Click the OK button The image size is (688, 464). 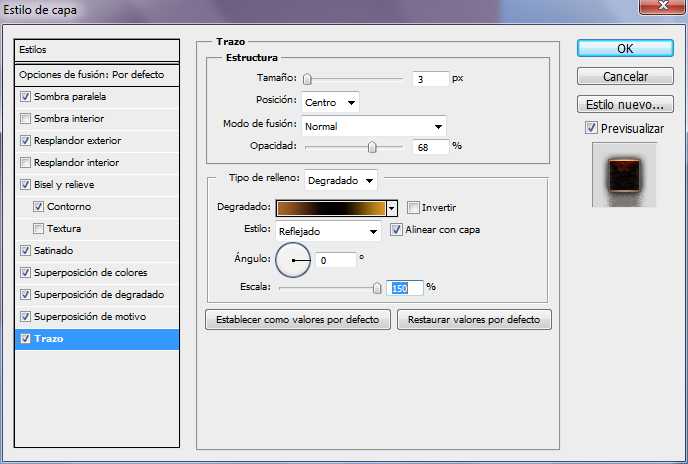click(625, 48)
